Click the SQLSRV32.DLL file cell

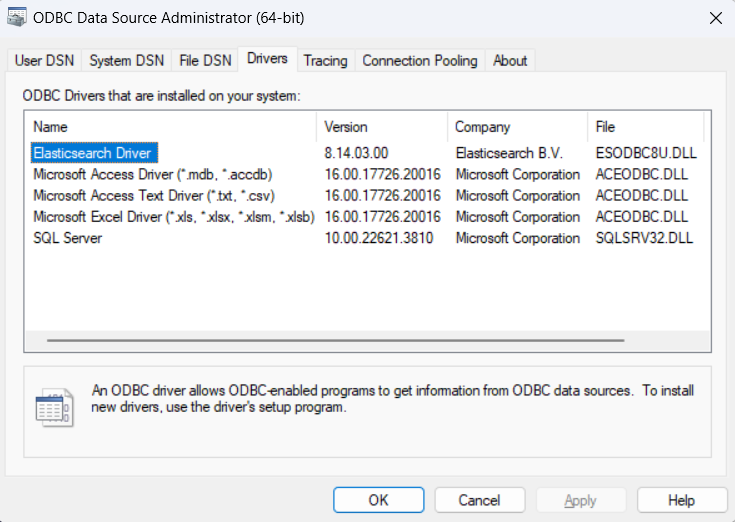(x=644, y=238)
